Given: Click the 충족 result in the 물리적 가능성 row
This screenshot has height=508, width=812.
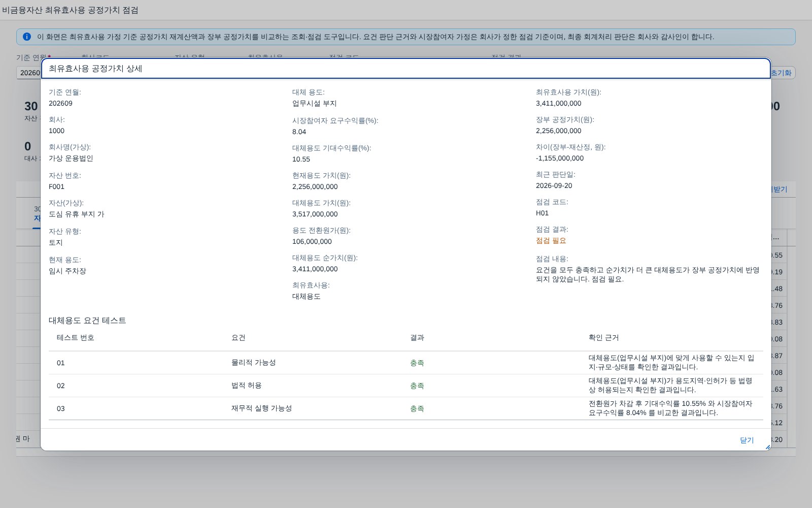Looking at the screenshot, I should pyautogui.click(x=417, y=363).
